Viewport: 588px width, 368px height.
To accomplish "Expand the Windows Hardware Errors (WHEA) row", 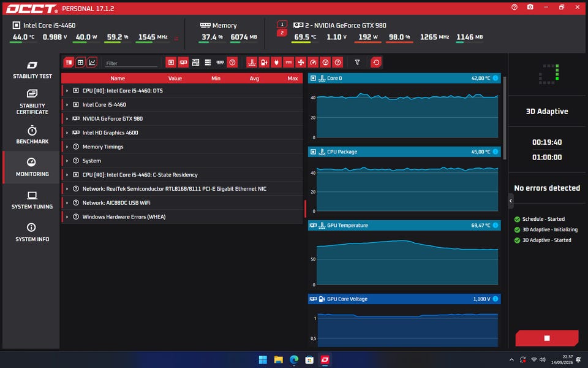I will [x=67, y=217].
